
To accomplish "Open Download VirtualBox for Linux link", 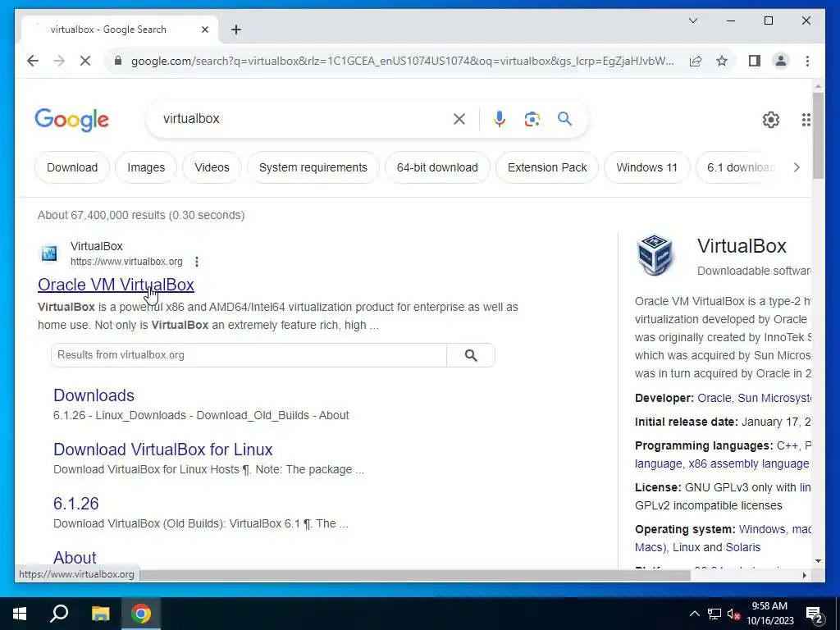I will pos(163,450).
